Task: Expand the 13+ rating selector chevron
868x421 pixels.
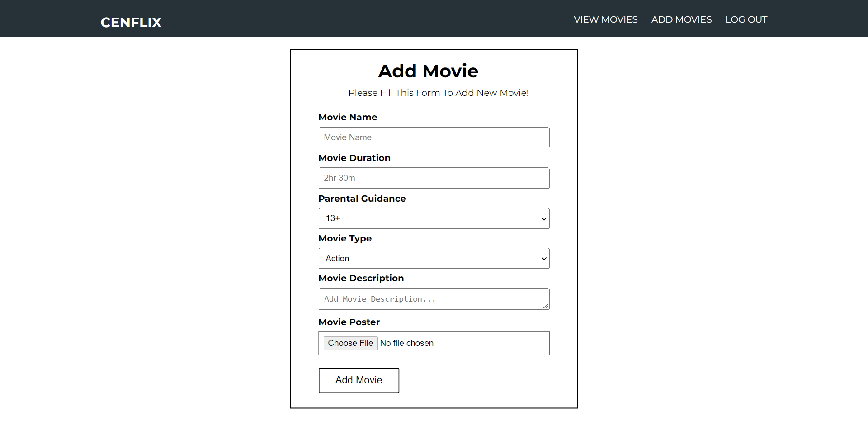Action: tap(543, 218)
